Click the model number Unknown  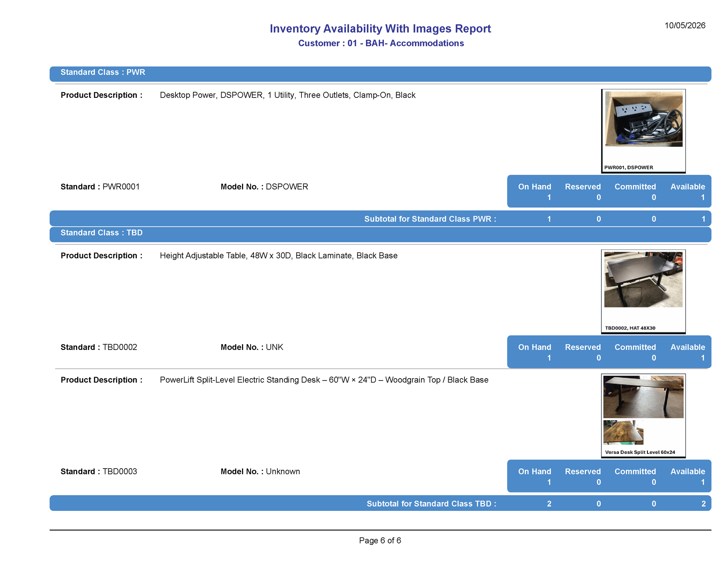pyautogui.click(x=283, y=471)
